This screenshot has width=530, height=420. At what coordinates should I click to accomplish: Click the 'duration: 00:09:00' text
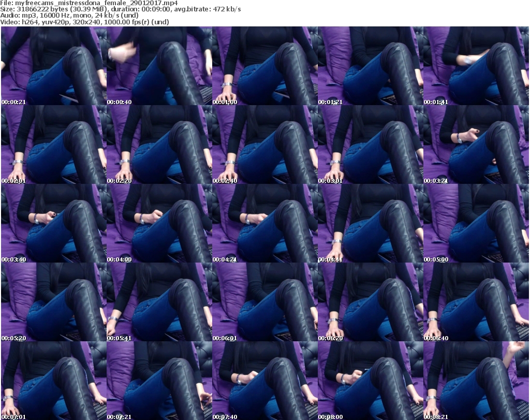tap(139, 9)
